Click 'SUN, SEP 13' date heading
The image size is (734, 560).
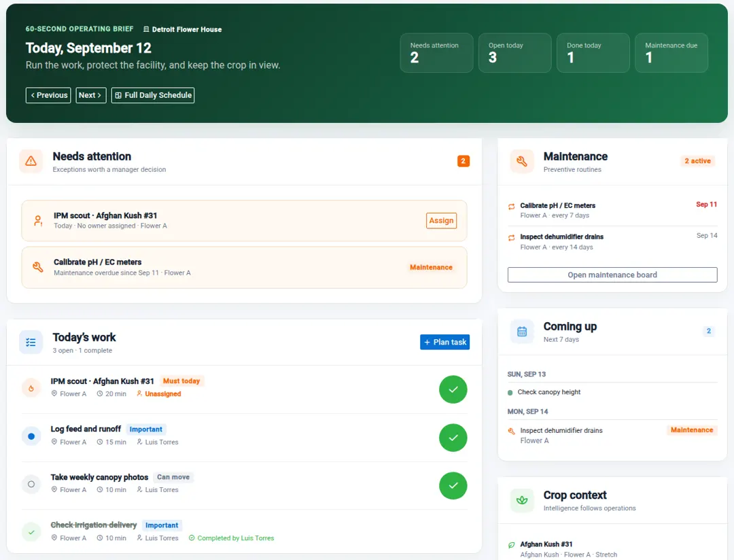tap(527, 374)
